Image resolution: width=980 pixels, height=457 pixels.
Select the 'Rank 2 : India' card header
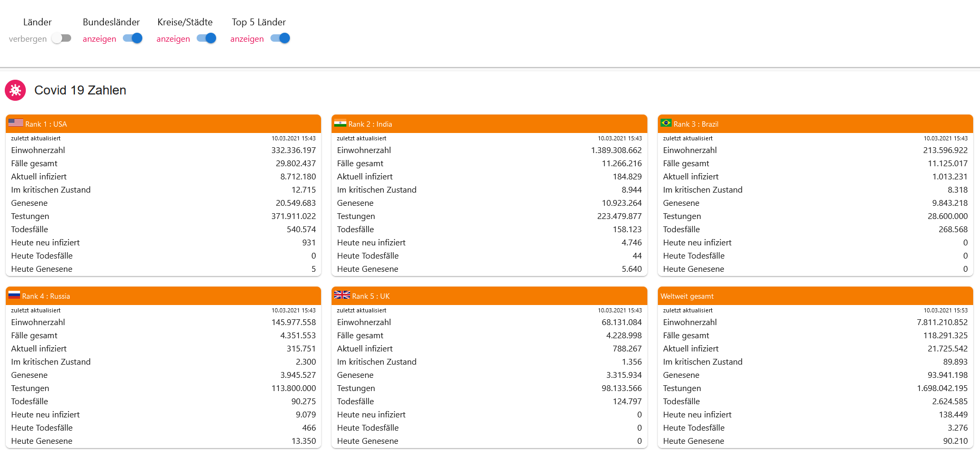point(489,124)
